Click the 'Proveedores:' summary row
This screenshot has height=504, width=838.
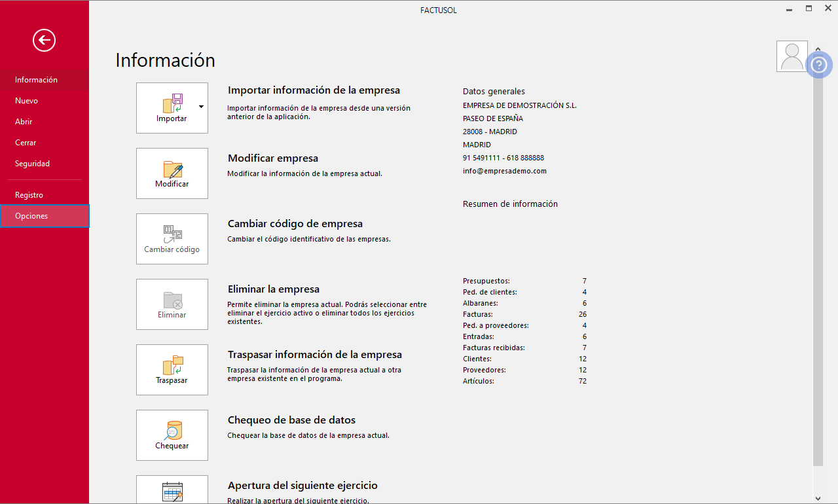pyautogui.click(x=524, y=370)
